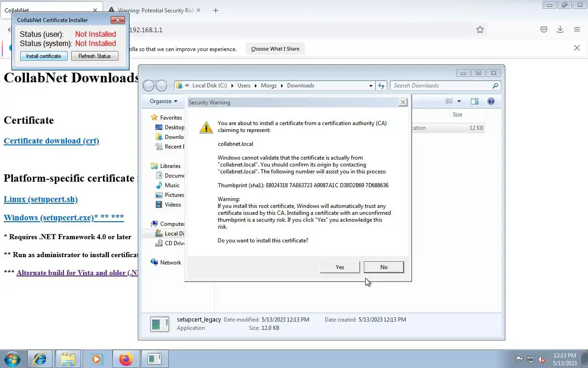Open Certificate download (crt) link

[x=51, y=141]
